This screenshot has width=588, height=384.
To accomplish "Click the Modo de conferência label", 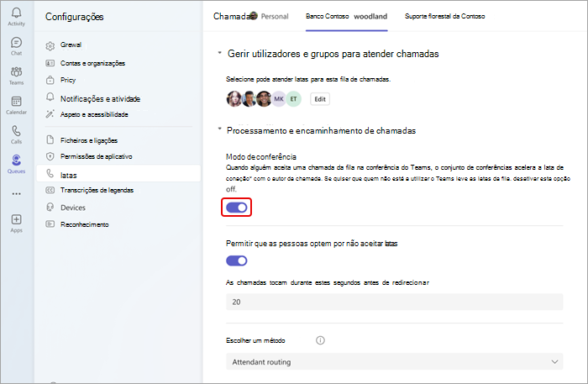I will pyautogui.click(x=261, y=157).
